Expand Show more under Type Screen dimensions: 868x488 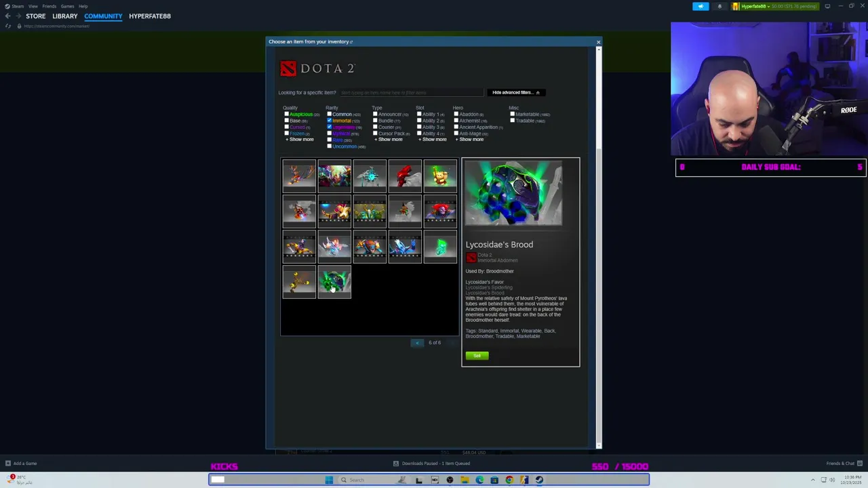[389, 140]
